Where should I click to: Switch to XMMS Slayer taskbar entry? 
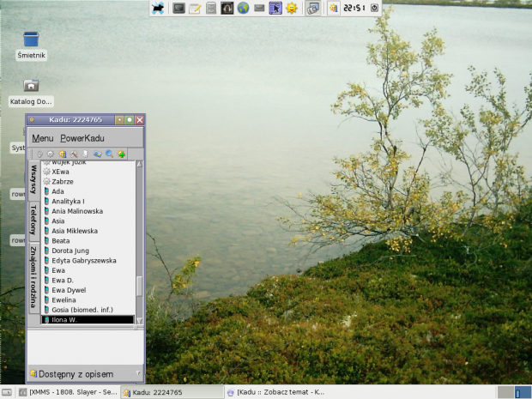68,392
